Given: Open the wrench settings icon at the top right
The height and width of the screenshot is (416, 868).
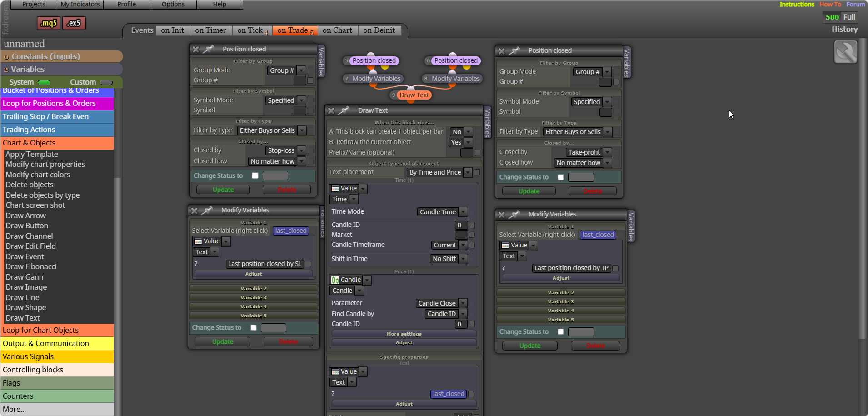Looking at the screenshot, I should [845, 52].
